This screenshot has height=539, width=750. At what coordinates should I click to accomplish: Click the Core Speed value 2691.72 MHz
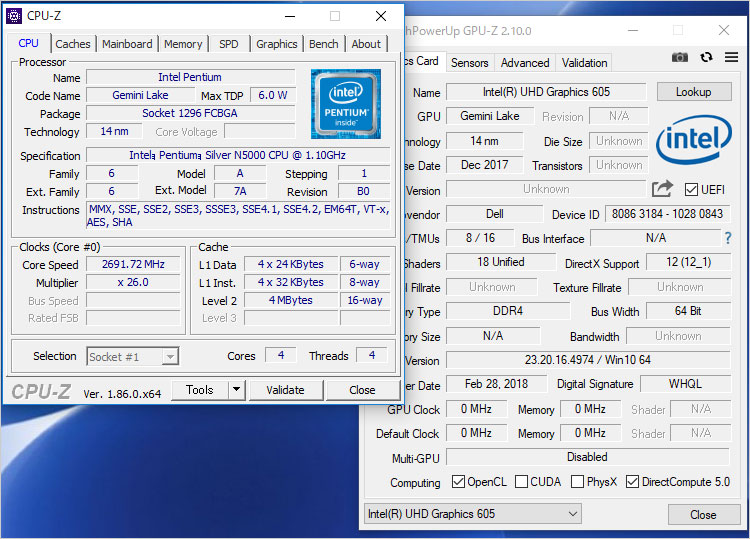[133, 264]
